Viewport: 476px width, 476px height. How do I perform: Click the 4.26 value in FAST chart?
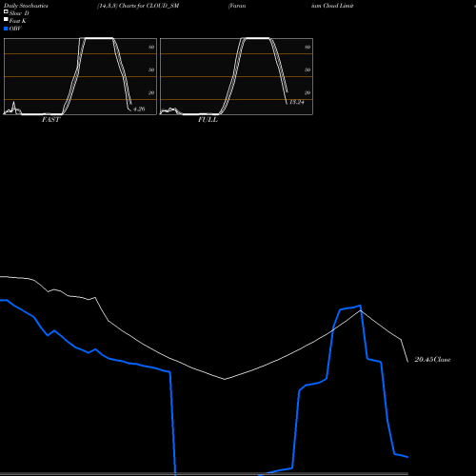click(x=139, y=109)
